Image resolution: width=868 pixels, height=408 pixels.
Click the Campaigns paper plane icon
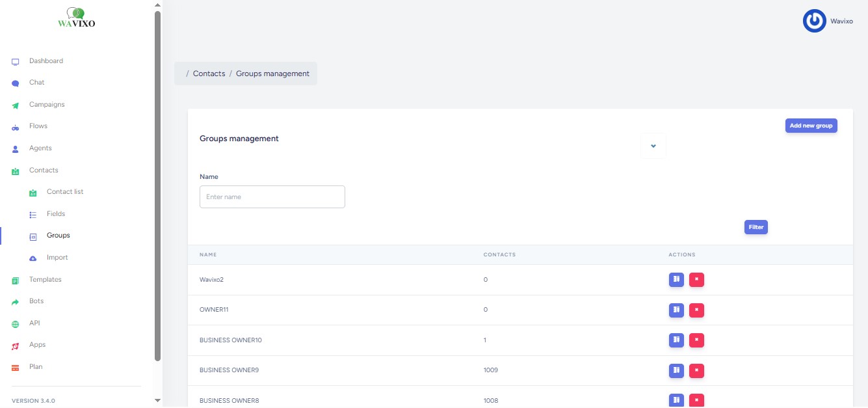click(x=16, y=105)
